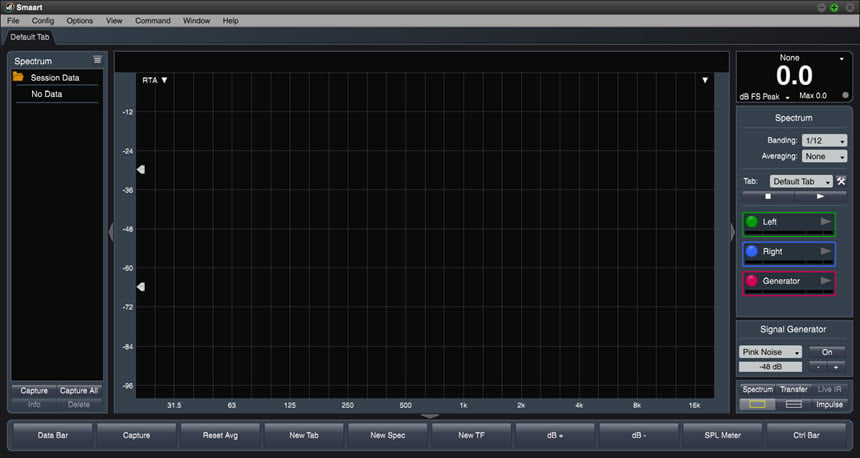Start the Right measurement play arrow
The height and width of the screenshot is (458, 860).
(x=825, y=251)
